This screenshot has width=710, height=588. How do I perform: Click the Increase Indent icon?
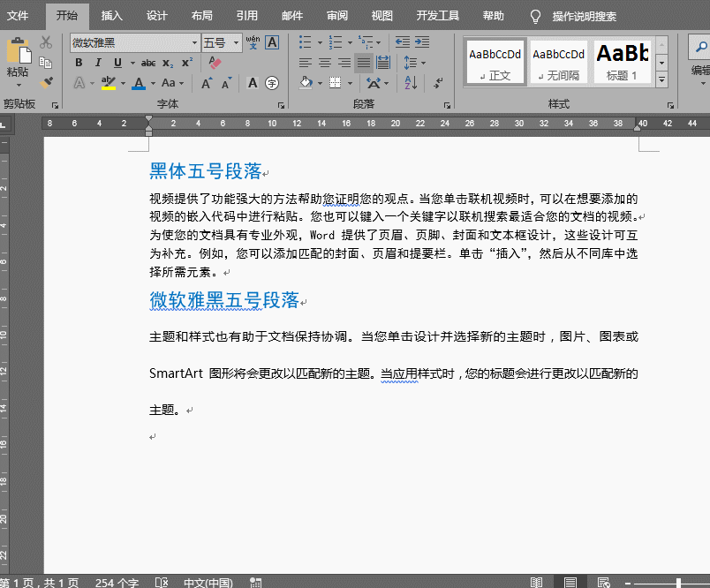[x=422, y=42]
